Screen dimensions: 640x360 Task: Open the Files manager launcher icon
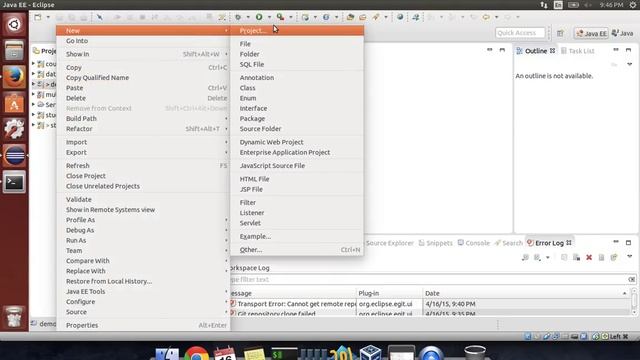tap(14, 51)
